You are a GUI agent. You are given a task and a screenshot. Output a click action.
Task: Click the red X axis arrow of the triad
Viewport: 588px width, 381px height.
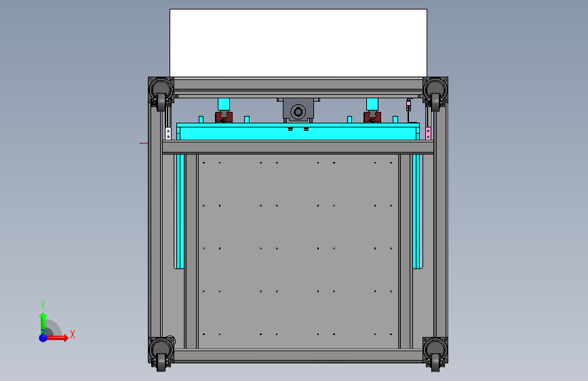click(x=58, y=338)
